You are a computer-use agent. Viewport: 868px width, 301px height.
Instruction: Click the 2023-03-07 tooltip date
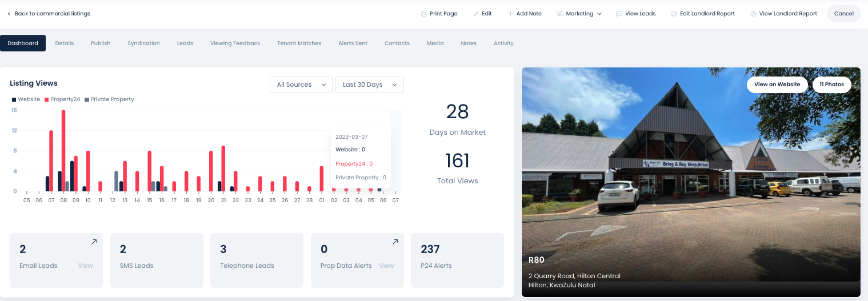(351, 137)
